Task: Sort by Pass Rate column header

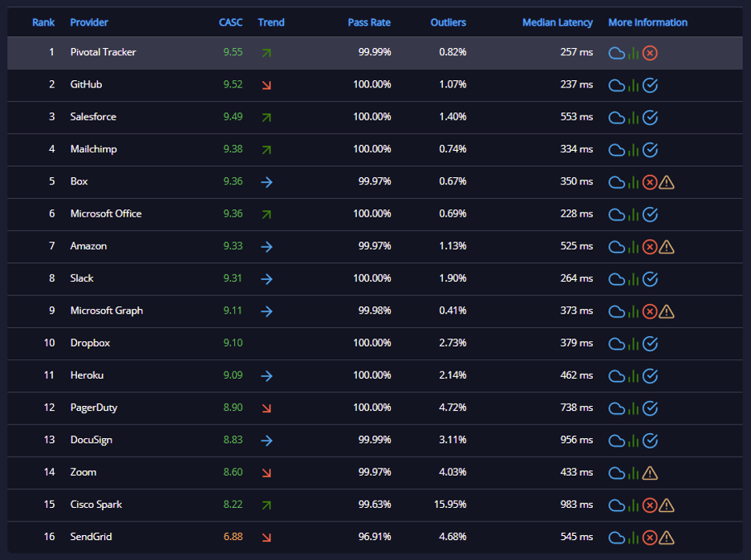Action: click(x=369, y=22)
